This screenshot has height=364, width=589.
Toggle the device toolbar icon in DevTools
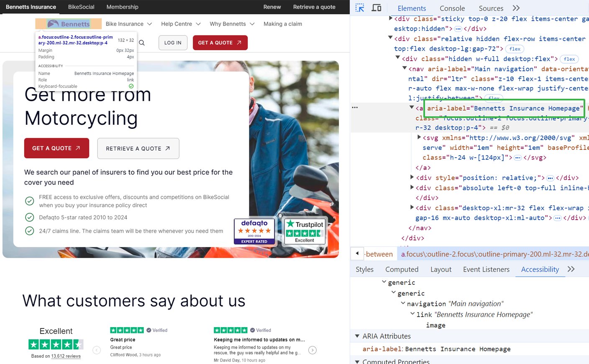tap(376, 8)
